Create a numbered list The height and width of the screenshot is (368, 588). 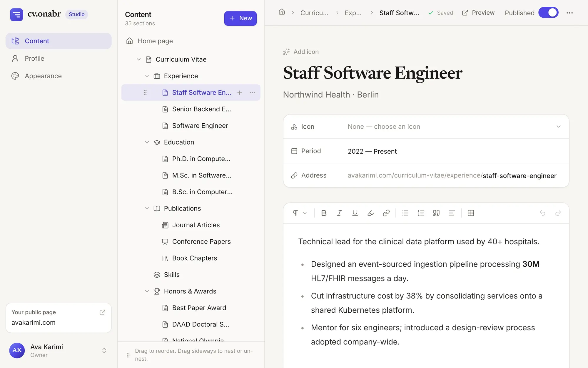point(421,213)
